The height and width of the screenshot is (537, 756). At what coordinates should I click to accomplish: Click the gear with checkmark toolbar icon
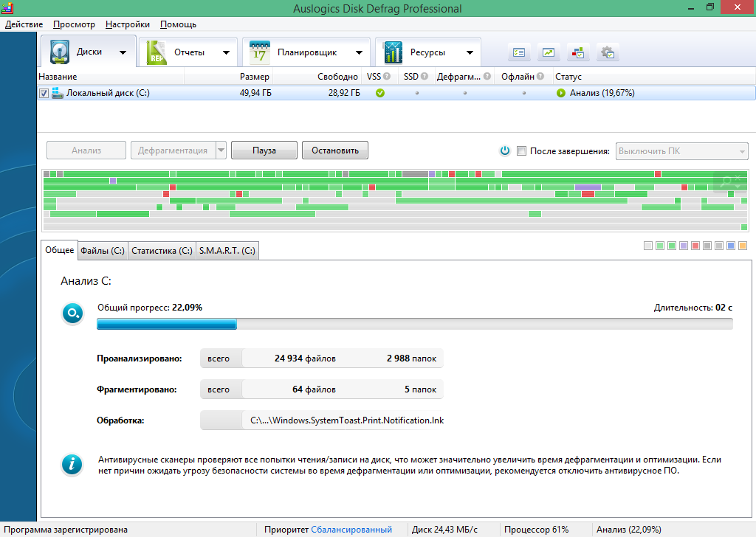[x=607, y=52]
